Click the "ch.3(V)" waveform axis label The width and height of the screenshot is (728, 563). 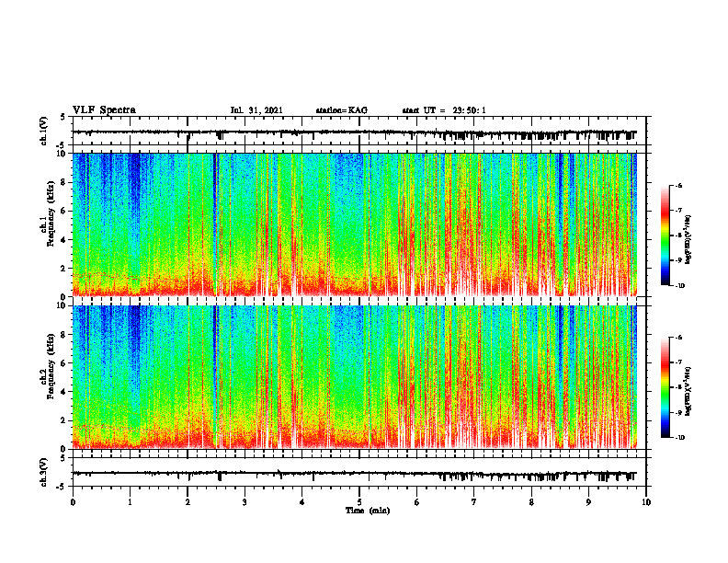(44, 472)
